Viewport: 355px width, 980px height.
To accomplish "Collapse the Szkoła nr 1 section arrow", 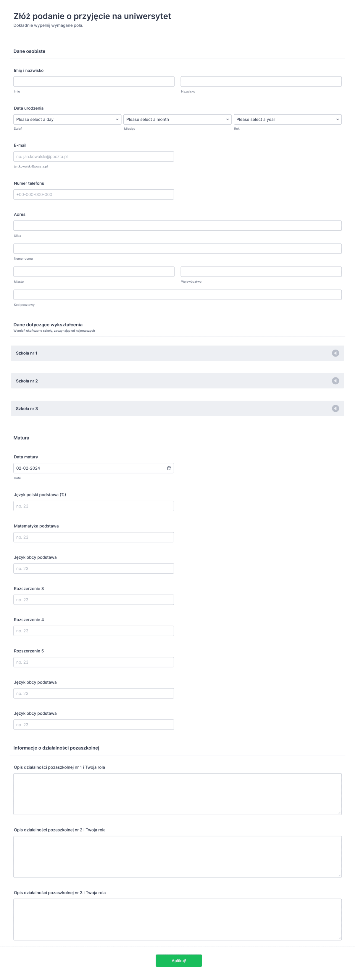I will pos(335,353).
